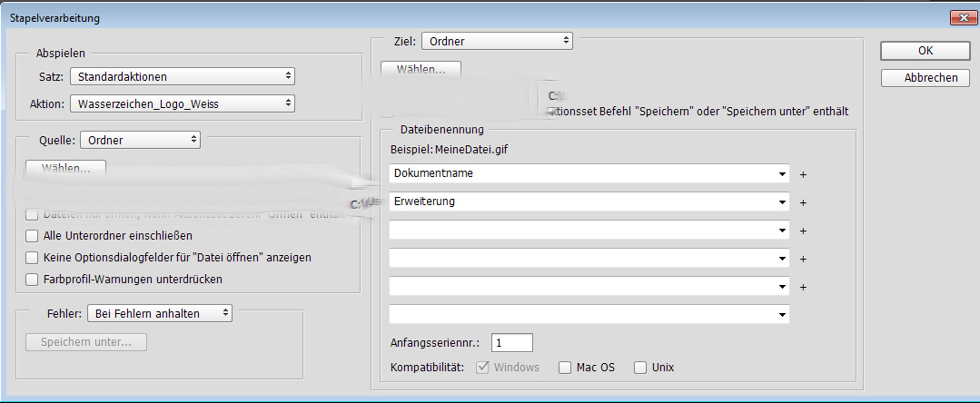Click Wählen button under Quelle
Viewport: 980px width, 403px height.
[65, 168]
